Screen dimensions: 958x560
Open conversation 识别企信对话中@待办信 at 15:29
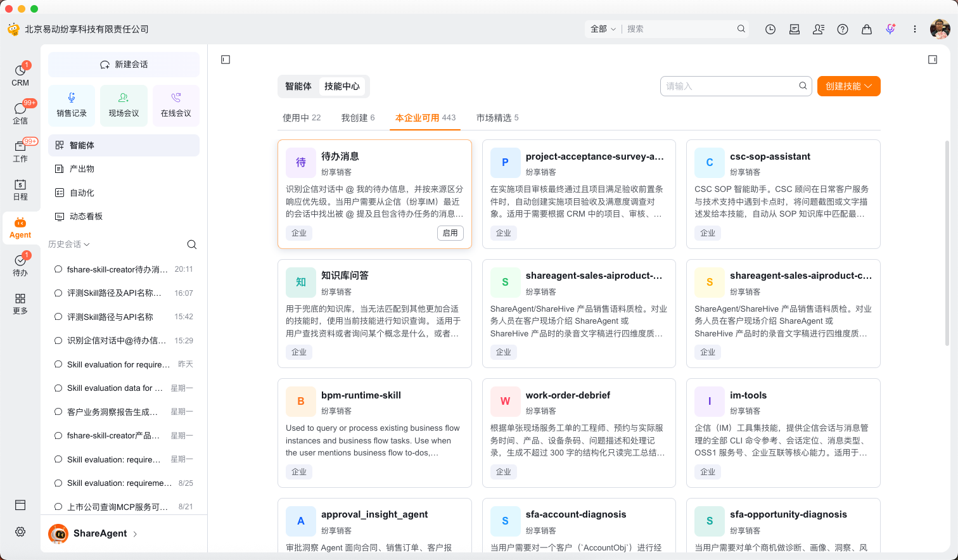(124, 341)
